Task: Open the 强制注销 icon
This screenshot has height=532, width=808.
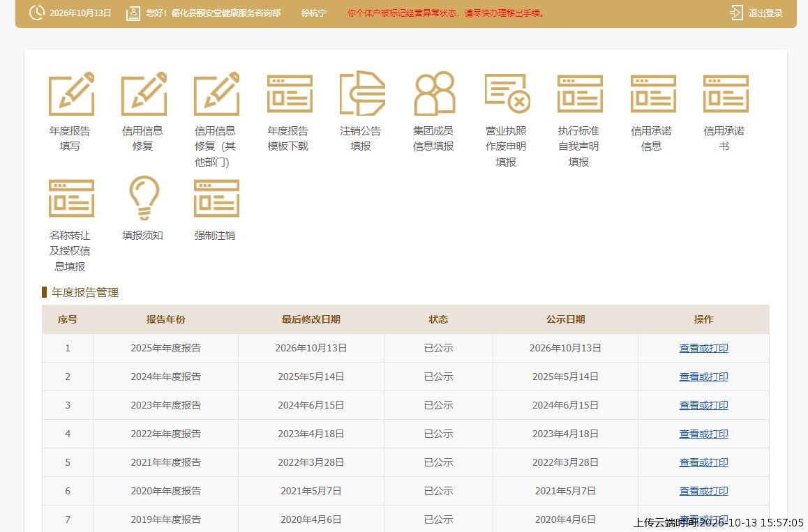Action: point(216,198)
